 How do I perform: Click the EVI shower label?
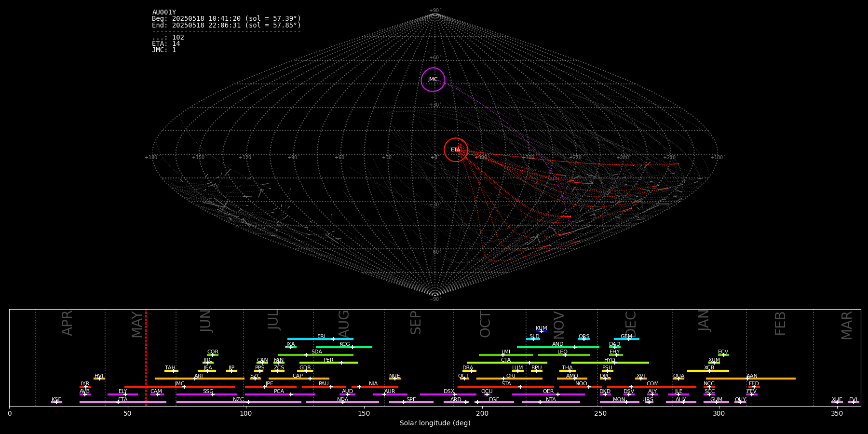(x=853, y=400)
